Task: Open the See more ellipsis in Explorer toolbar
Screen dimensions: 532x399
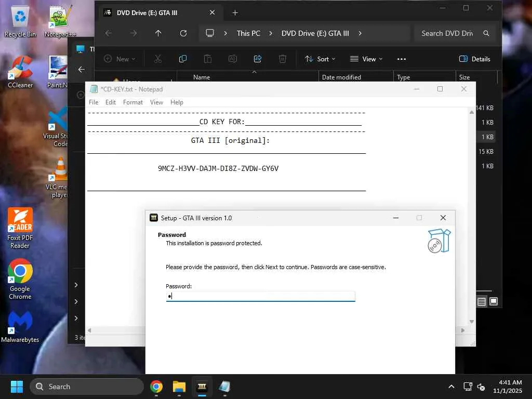Action: pos(402,59)
